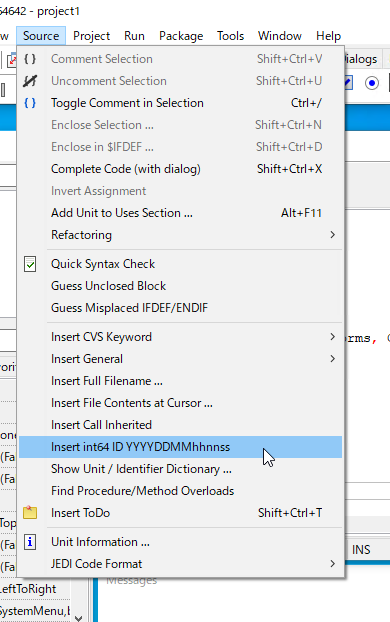The image size is (390, 622).
Task: Expand the Refactoring submenu
Action: [x=181, y=235]
